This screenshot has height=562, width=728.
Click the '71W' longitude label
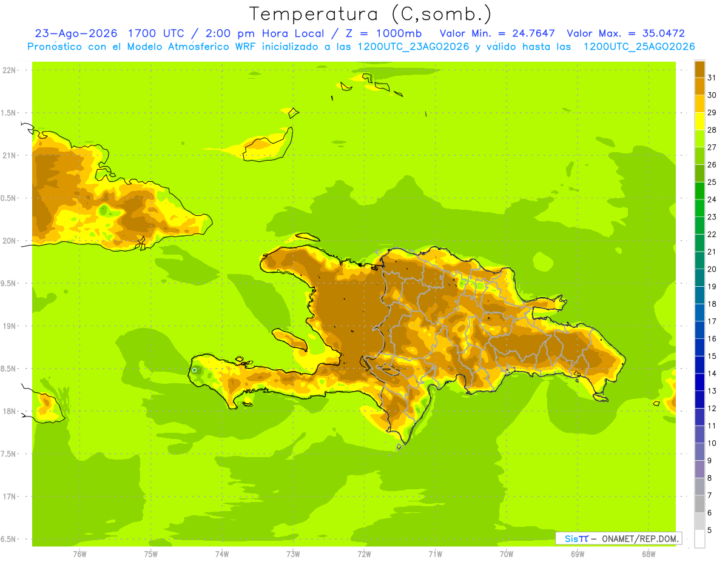[x=435, y=554]
